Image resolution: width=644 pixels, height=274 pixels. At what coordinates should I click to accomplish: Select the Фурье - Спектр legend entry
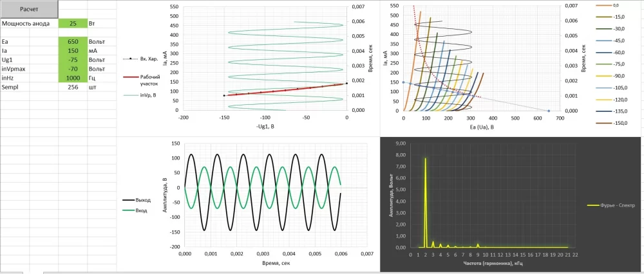[x=612, y=206]
